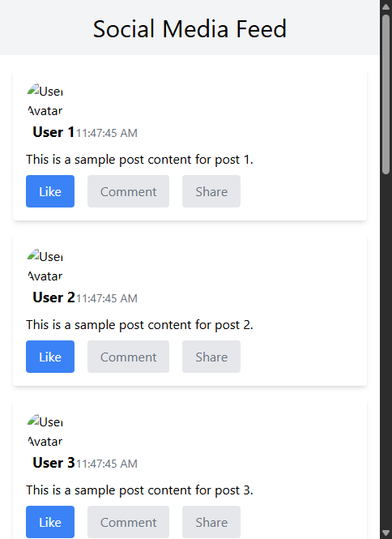
Task: Open Comment on post 2
Action: (x=128, y=357)
